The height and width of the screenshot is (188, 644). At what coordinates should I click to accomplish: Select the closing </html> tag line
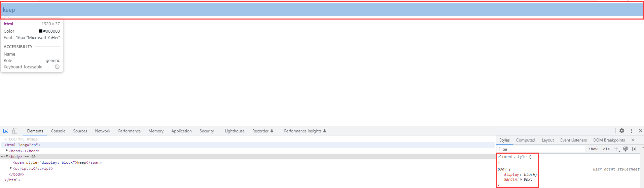click(x=12, y=180)
